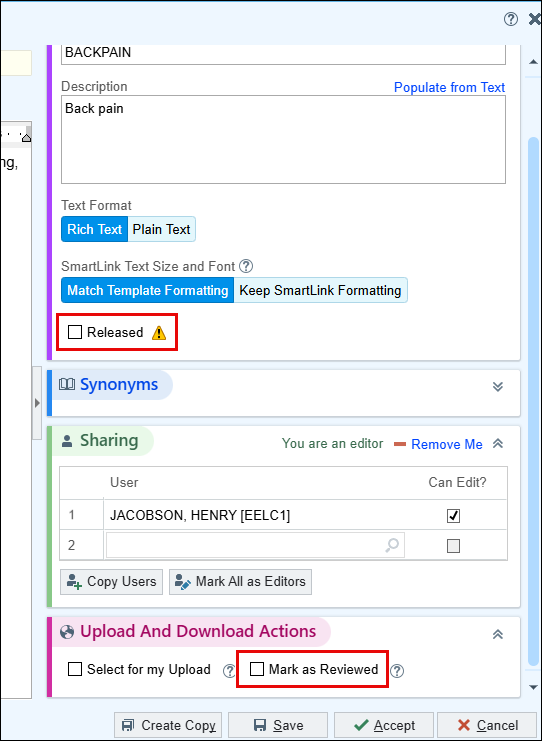Collapse Upload And Download Actions chevron
The height and width of the screenshot is (741, 542).
coord(498,634)
